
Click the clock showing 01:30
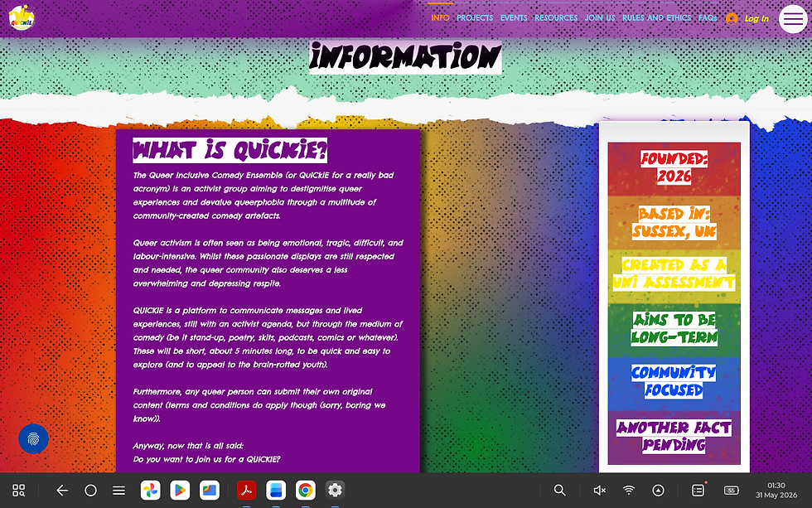(776, 486)
